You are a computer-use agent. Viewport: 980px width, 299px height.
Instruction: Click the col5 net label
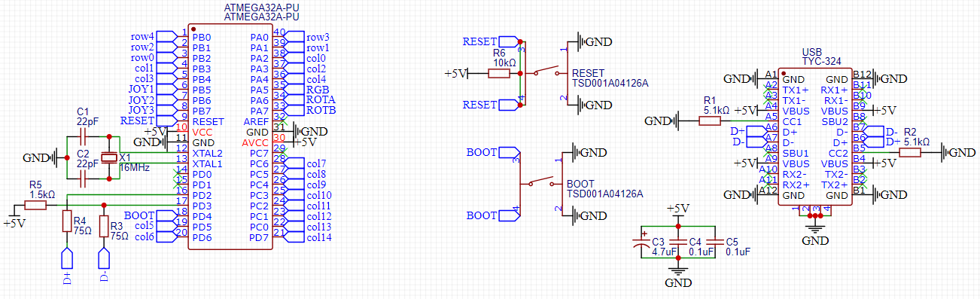pyautogui.click(x=145, y=226)
